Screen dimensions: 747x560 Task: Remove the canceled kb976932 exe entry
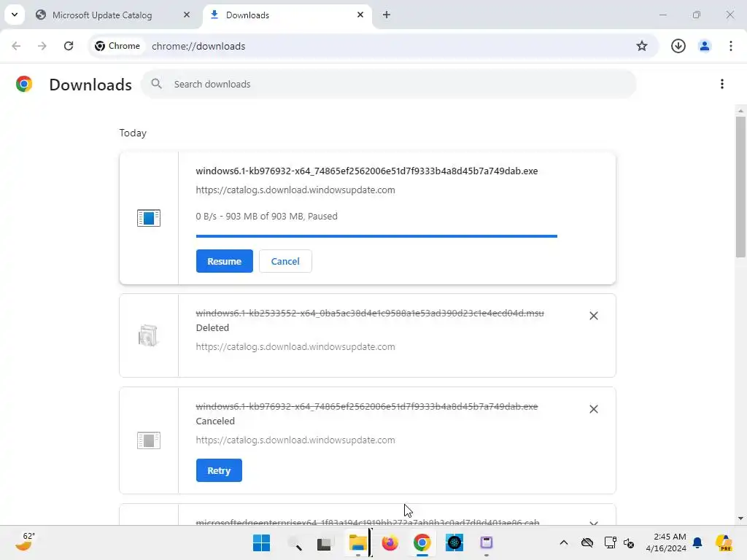click(594, 409)
